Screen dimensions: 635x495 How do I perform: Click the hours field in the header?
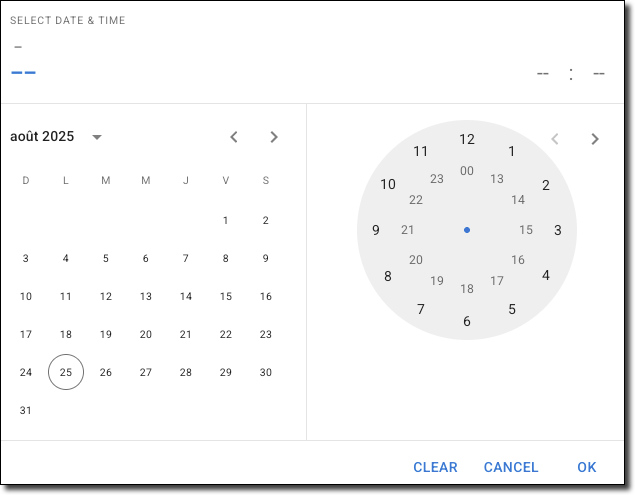pos(543,73)
